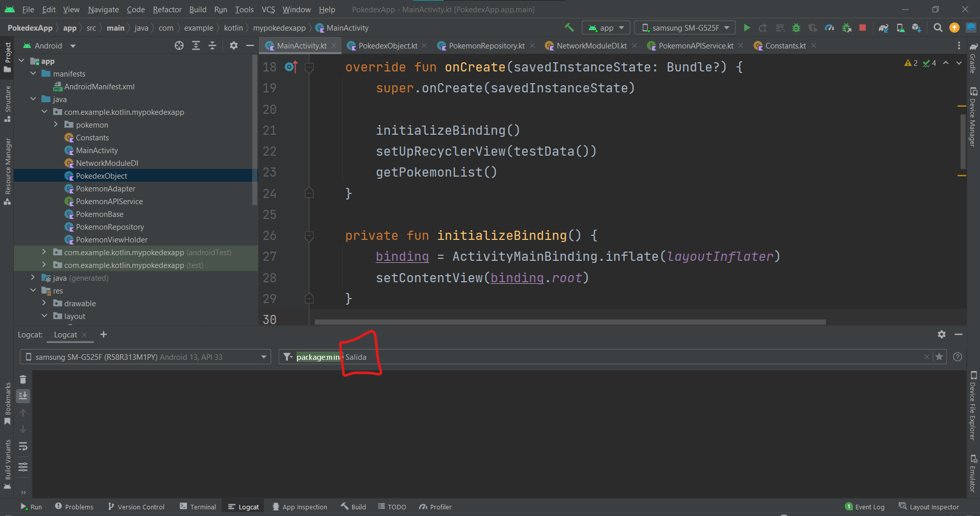
Task: Open the Terminal tool window
Action: tap(198, 507)
